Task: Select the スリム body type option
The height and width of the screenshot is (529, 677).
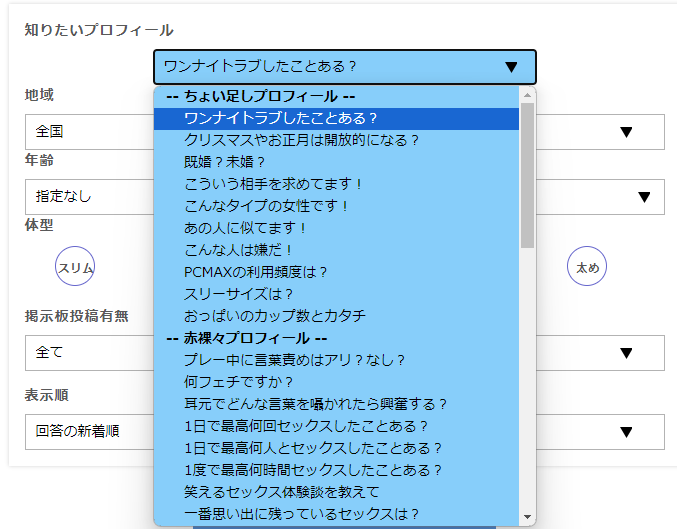Action: (76, 267)
